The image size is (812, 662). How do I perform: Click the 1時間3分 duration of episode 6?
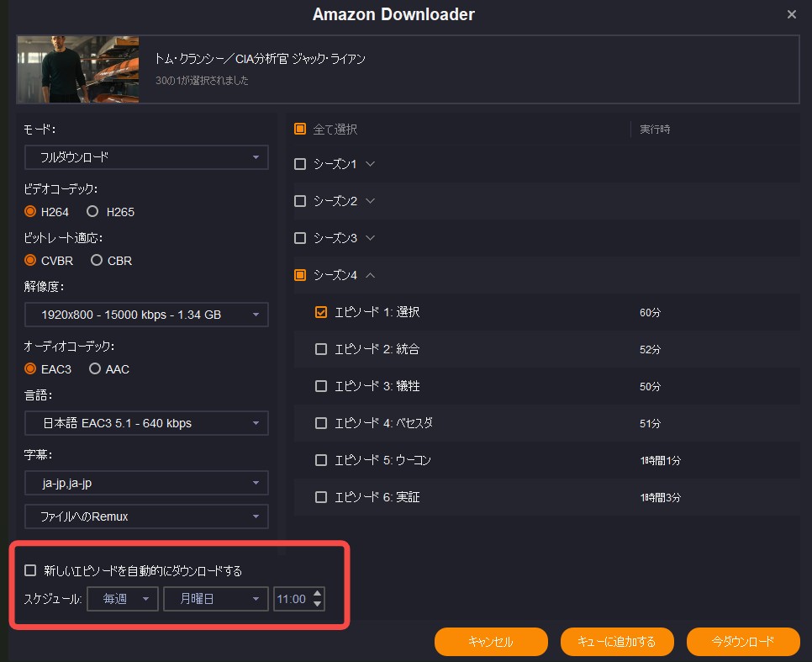coord(660,498)
